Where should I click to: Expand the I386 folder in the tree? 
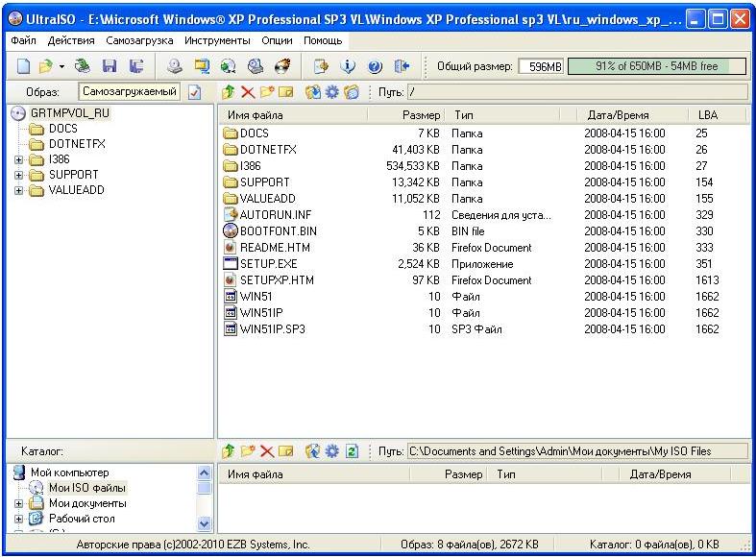18,159
